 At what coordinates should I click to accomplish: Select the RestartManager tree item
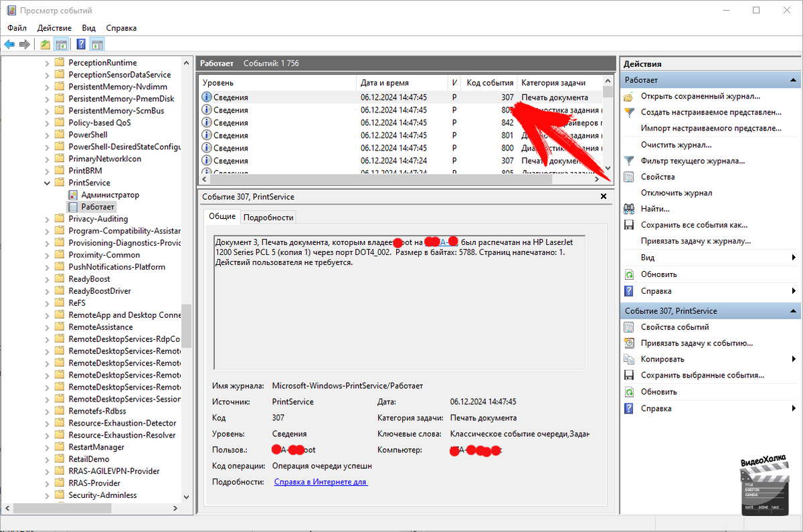96,447
